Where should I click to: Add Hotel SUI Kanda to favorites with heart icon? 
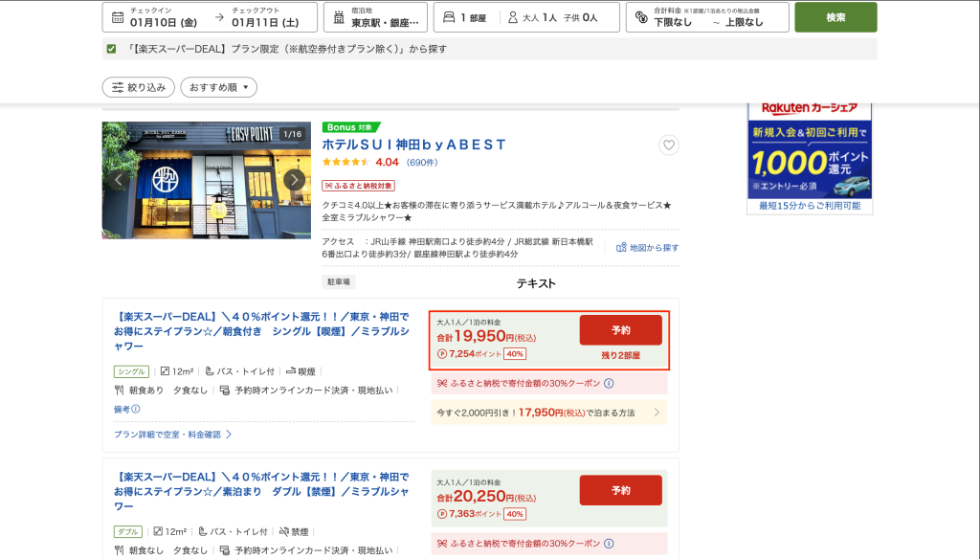[669, 145]
